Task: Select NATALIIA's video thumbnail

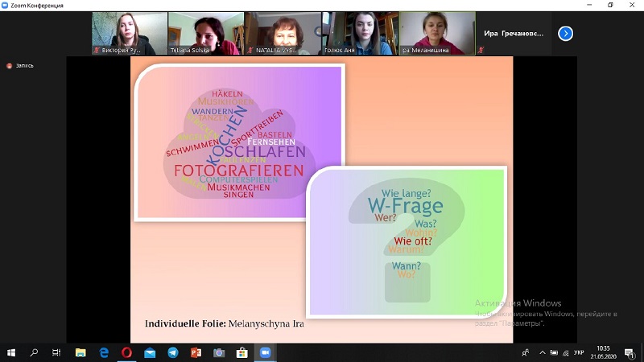Action: point(283,34)
